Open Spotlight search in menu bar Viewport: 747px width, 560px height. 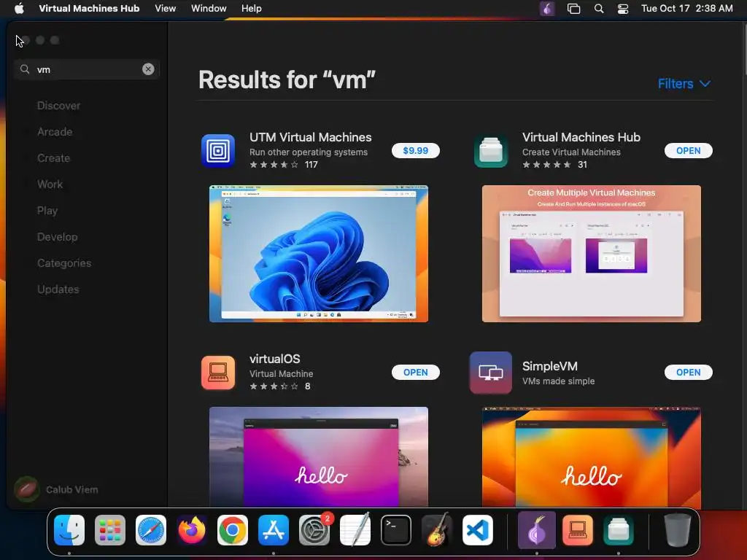pos(599,9)
